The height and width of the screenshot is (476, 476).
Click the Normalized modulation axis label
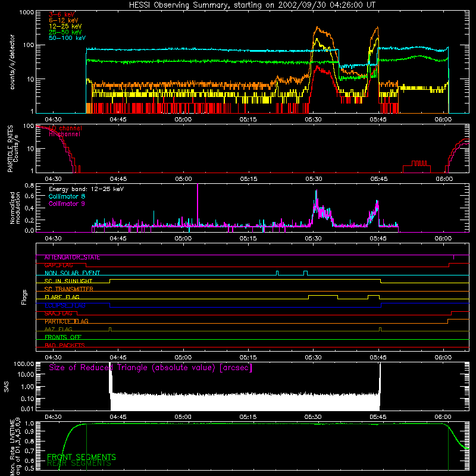[x=15, y=208]
